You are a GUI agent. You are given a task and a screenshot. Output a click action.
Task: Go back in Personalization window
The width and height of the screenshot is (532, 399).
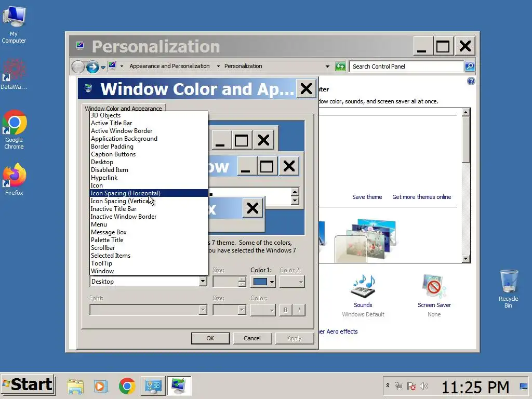click(78, 67)
